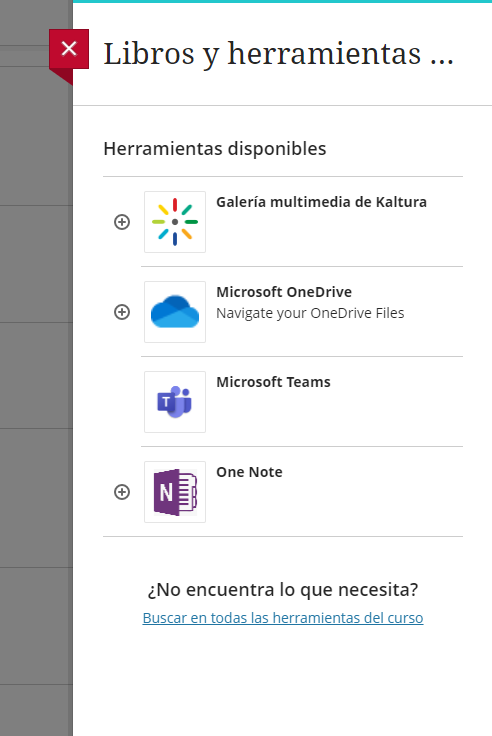Open the Microsoft Teams tool by name
The height and width of the screenshot is (736, 492).
pyautogui.click(x=273, y=382)
